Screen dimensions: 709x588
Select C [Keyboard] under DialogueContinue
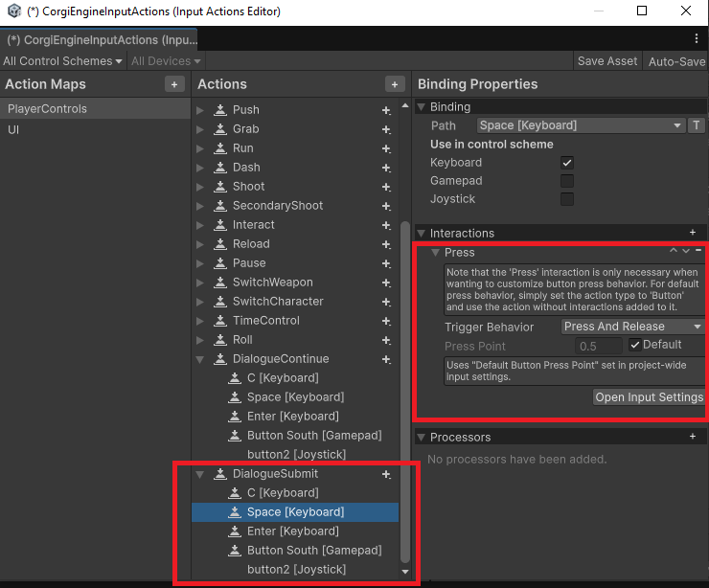[295, 378]
